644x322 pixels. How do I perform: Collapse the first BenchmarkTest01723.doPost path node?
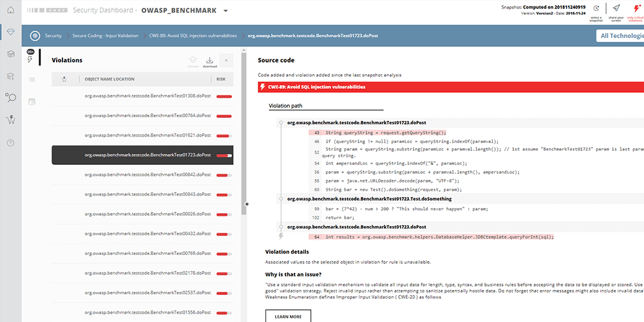pos(281,123)
